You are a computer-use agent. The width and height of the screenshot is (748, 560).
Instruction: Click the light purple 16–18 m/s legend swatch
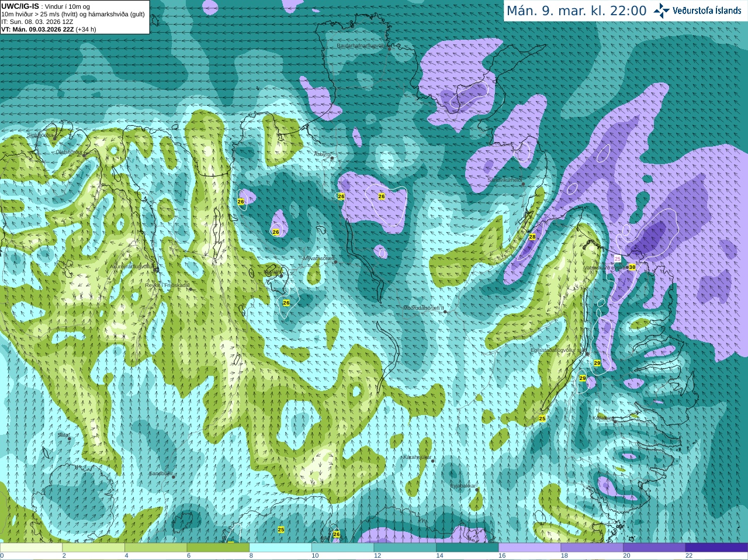[x=529, y=548]
